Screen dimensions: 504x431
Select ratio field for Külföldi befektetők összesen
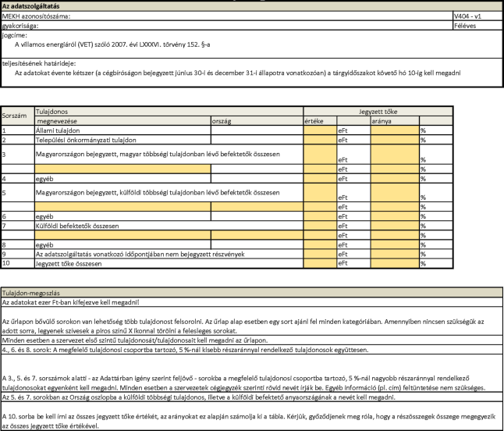395,226
